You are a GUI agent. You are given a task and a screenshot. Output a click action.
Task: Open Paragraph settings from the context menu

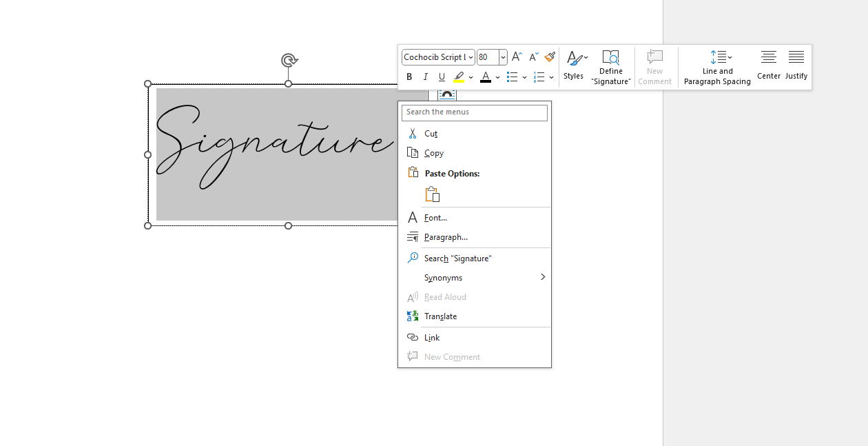[x=444, y=236]
